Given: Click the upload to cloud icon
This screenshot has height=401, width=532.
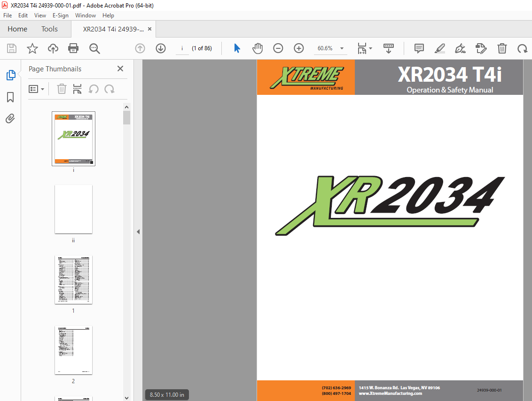Looking at the screenshot, I should coord(53,48).
